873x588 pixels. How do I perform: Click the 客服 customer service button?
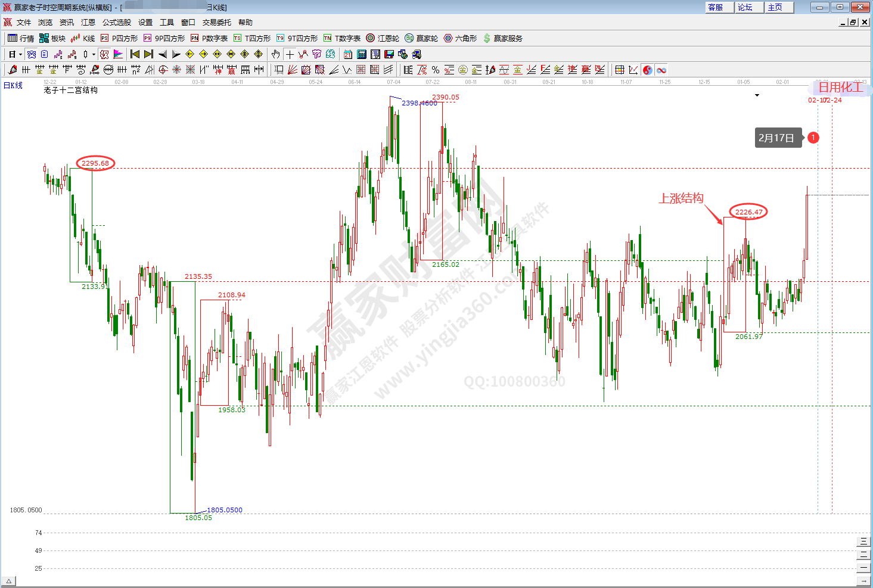tap(715, 7)
